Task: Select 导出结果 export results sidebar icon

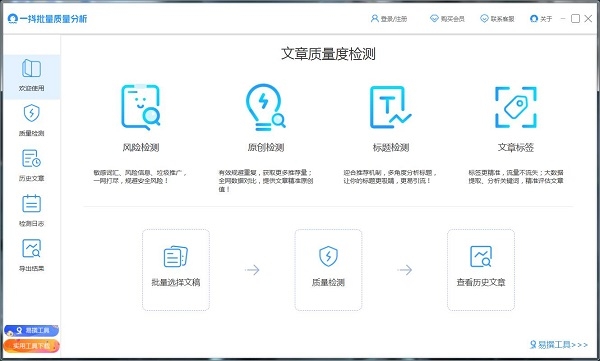Action: (31, 255)
